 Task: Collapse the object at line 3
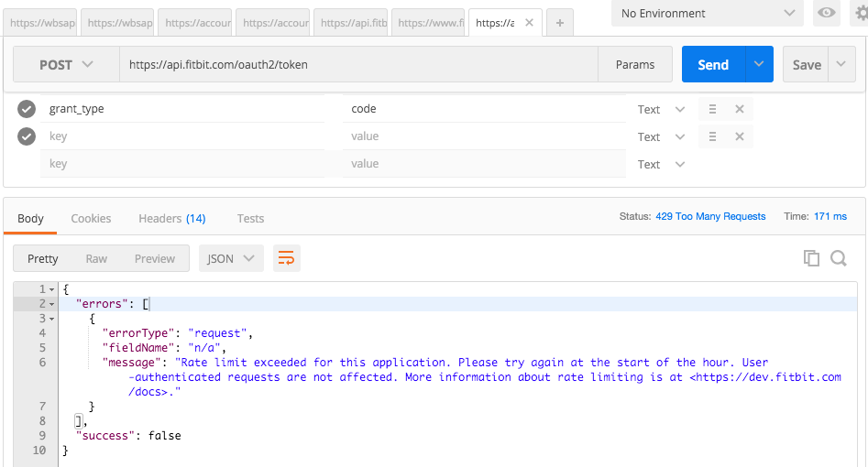51,319
